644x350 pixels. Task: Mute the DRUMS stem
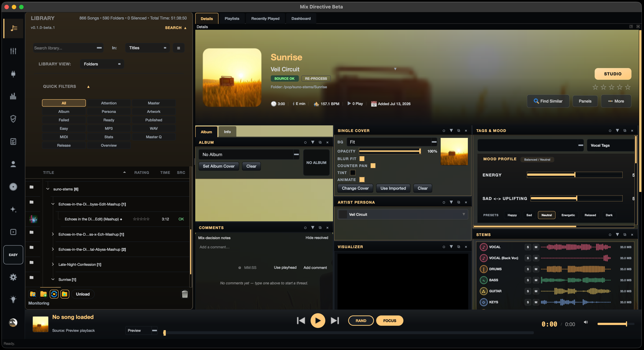[536, 269]
